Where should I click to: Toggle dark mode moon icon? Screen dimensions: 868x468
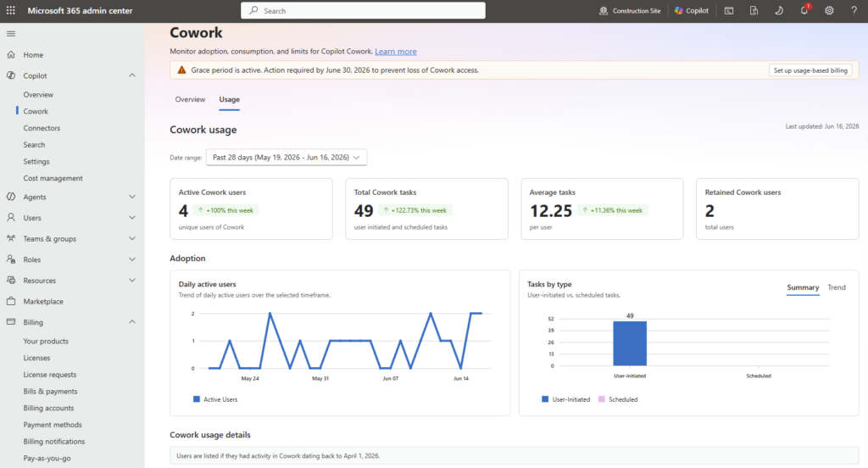tap(779, 10)
